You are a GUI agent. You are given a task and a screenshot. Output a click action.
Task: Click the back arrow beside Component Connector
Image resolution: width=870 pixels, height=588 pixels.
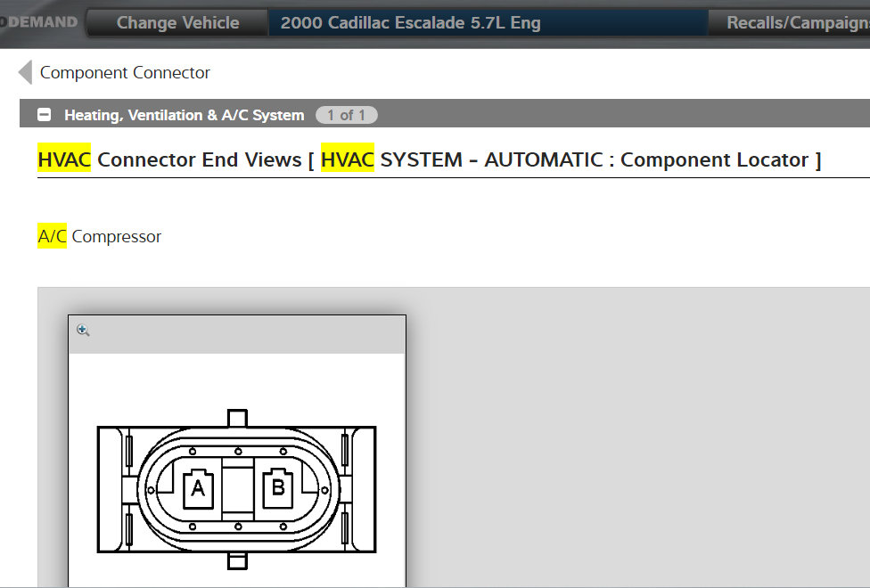tap(23, 72)
